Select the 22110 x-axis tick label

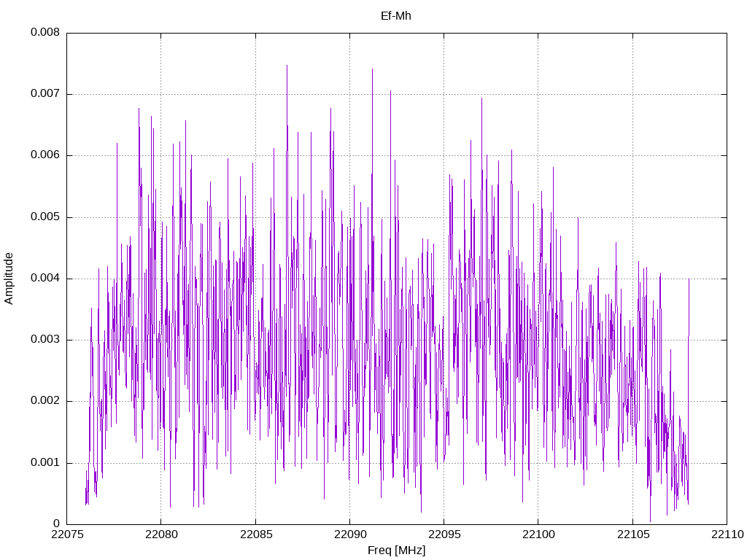click(x=727, y=534)
